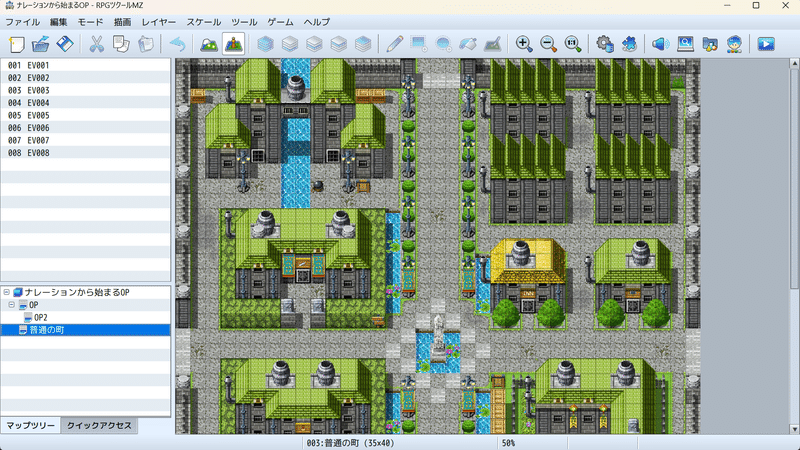The image size is (800, 450).
Task: Switch to the クイックアクセス tab
Action: pyautogui.click(x=99, y=426)
